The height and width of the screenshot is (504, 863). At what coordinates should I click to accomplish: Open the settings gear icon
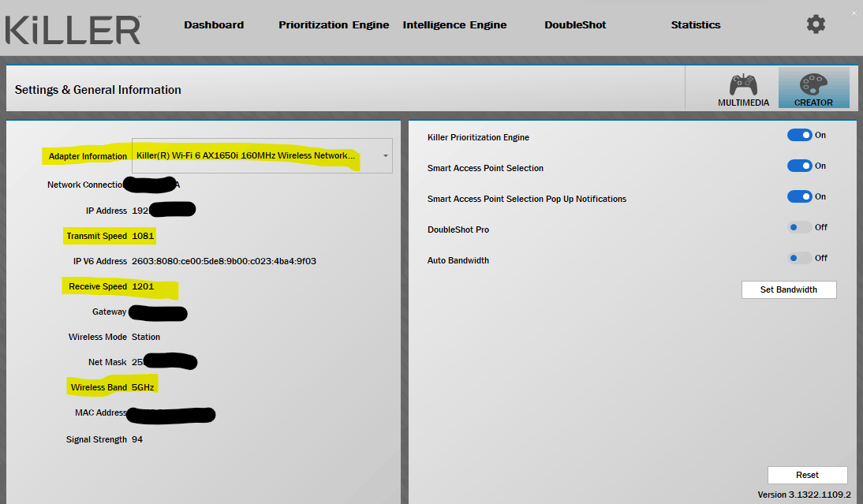[x=816, y=24]
